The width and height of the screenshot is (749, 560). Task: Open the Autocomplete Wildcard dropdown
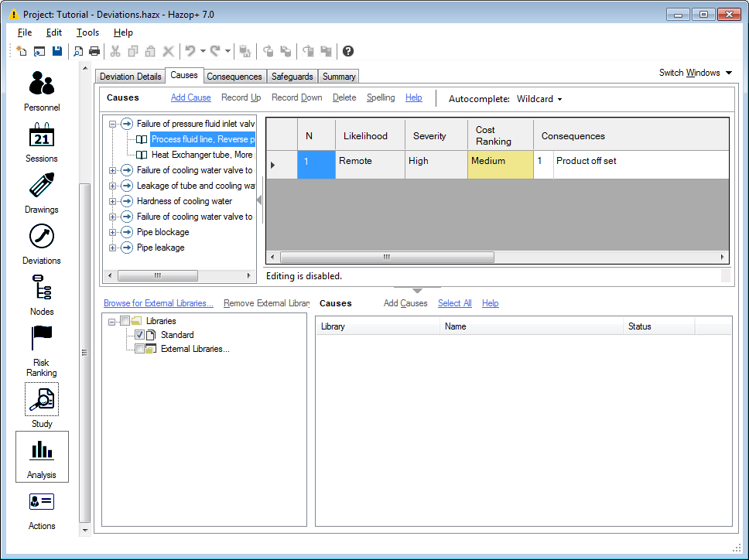point(539,99)
